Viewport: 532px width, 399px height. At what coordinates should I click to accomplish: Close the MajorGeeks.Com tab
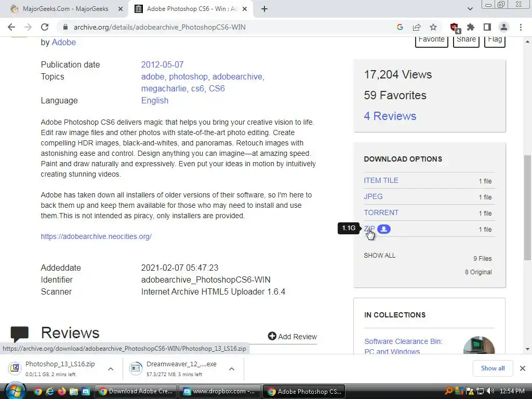[x=120, y=9]
